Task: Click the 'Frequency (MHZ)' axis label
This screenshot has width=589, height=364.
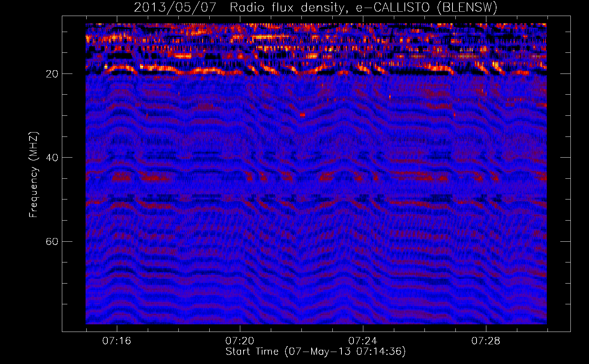Action: [x=33, y=175]
